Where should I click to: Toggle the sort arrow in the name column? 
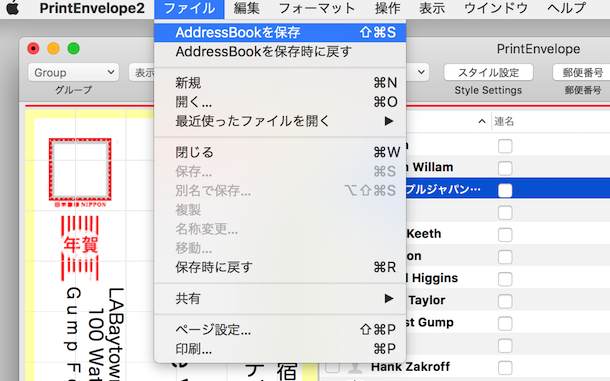482,121
